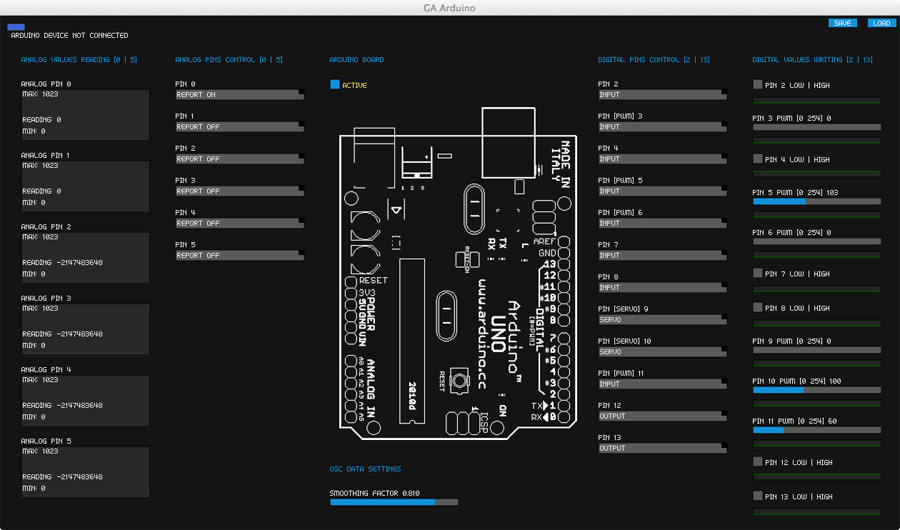This screenshot has width=900, height=530.
Task: Open PIN [PWM] 5 mode dropdown
Action: pos(662,191)
